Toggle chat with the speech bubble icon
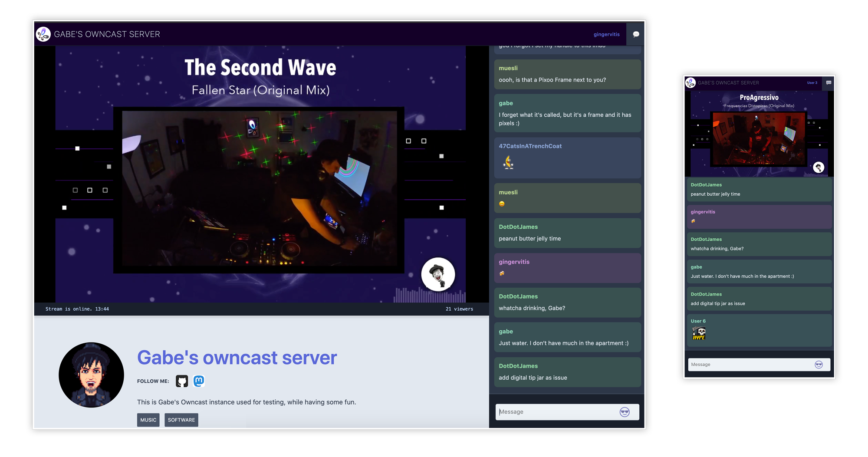The image size is (868, 457). 635,34
